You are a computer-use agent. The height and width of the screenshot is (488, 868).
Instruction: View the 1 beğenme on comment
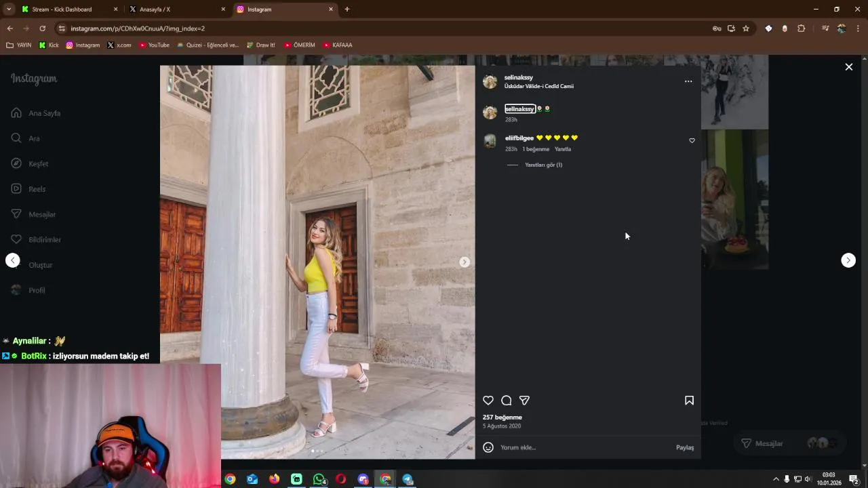click(x=536, y=149)
